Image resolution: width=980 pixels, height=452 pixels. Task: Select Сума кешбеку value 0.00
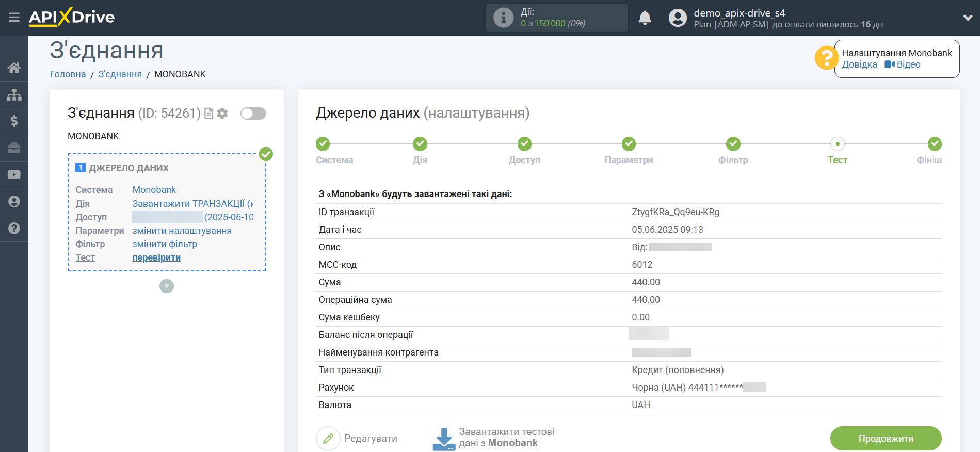(x=640, y=317)
